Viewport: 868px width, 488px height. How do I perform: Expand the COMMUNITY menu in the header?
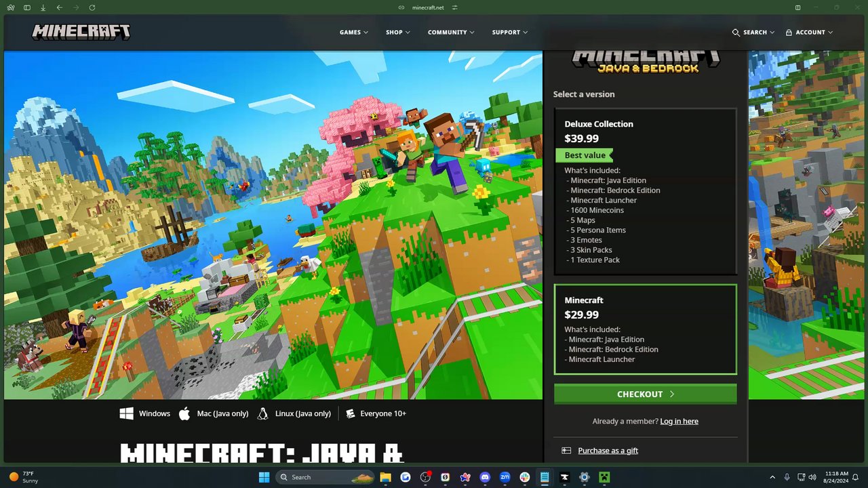pyautogui.click(x=451, y=33)
